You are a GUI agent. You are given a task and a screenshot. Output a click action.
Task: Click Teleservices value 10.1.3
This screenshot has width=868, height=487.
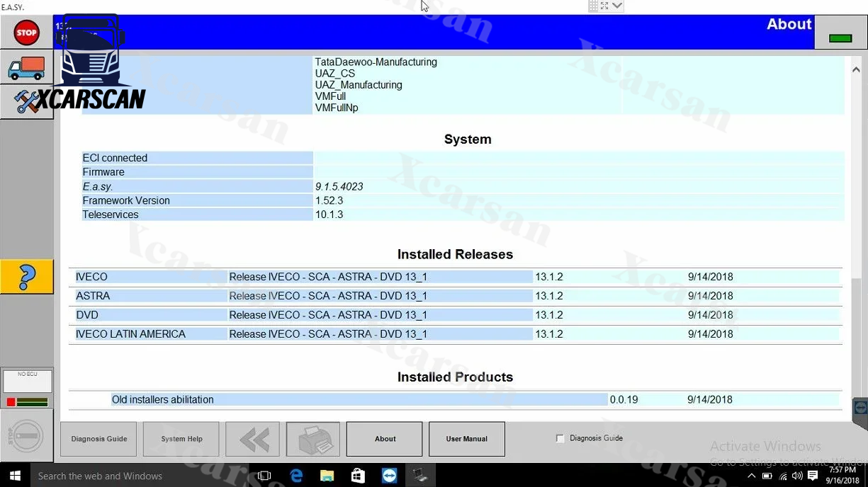point(329,214)
